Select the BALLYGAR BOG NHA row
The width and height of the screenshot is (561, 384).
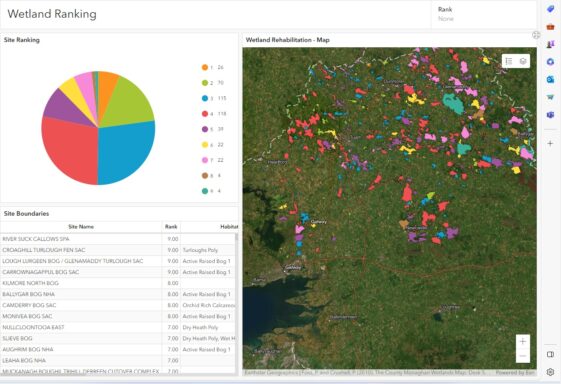tap(118, 294)
